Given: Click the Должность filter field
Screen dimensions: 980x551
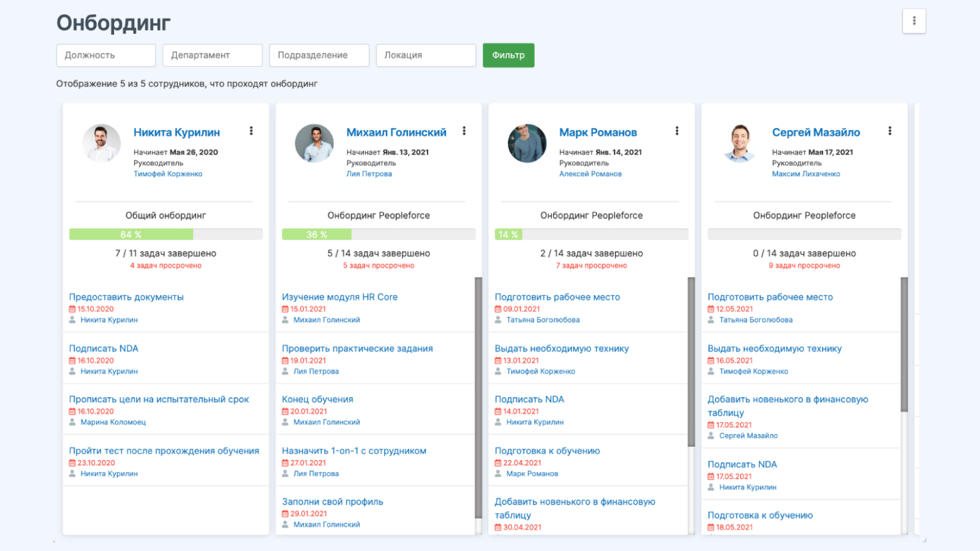Looking at the screenshot, I should coord(106,55).
